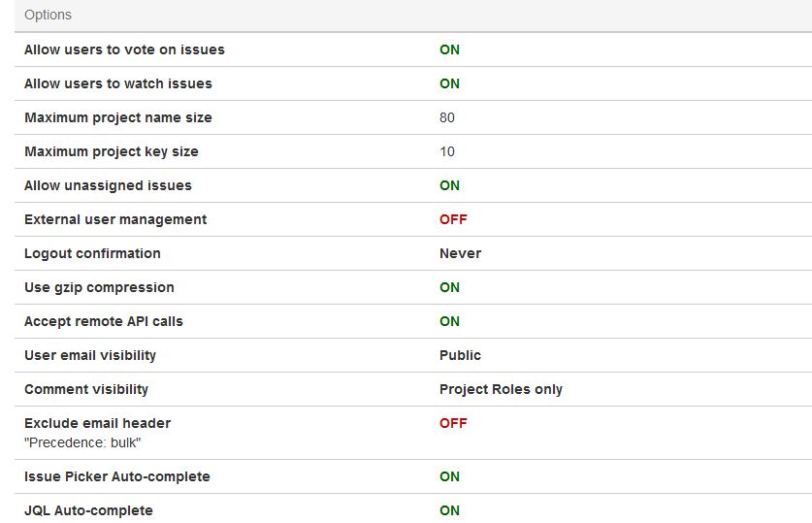Click OFF status for Exclude email header
This screenshot has height=523, width=812.
[453, 423]
